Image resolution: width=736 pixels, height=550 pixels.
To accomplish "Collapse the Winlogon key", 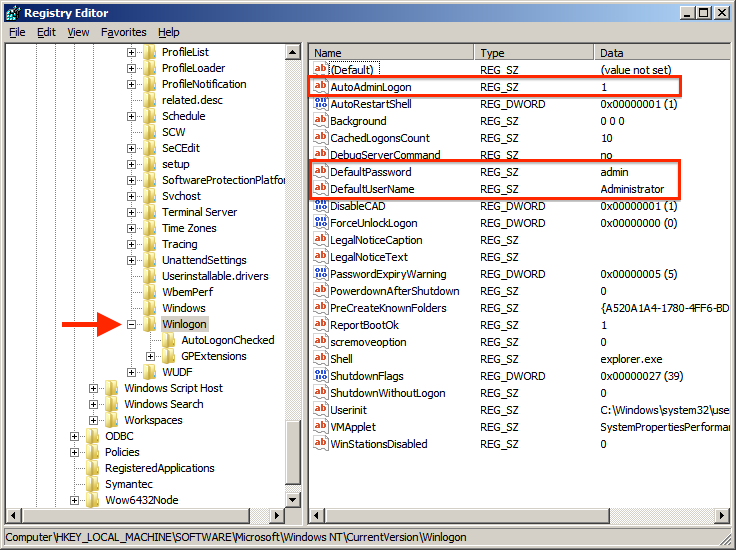I will 131,324.
